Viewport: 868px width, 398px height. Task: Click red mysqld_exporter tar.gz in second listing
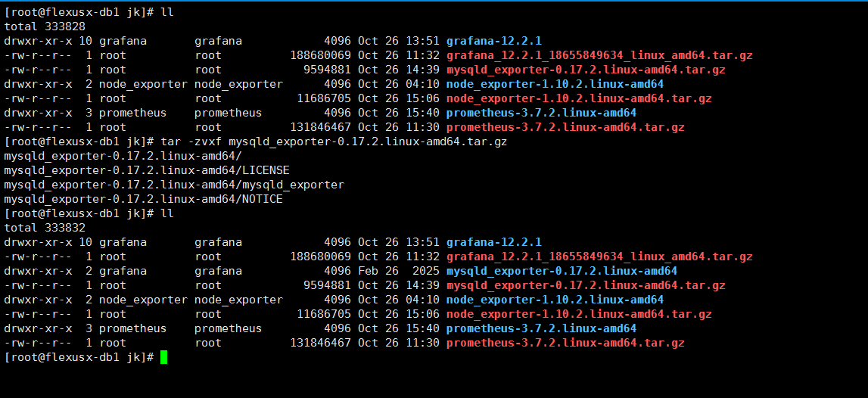coord(586,285)
